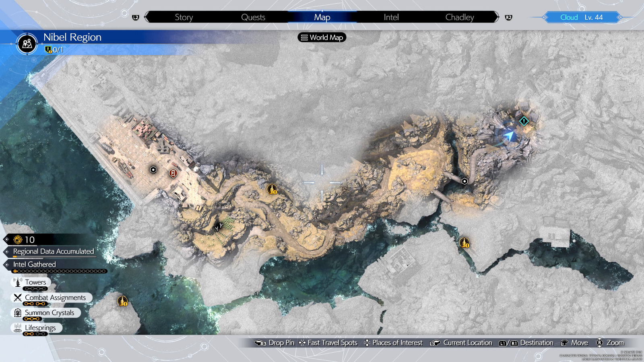Select the cyan quest destination marker
644x362 pixels.
524,121
